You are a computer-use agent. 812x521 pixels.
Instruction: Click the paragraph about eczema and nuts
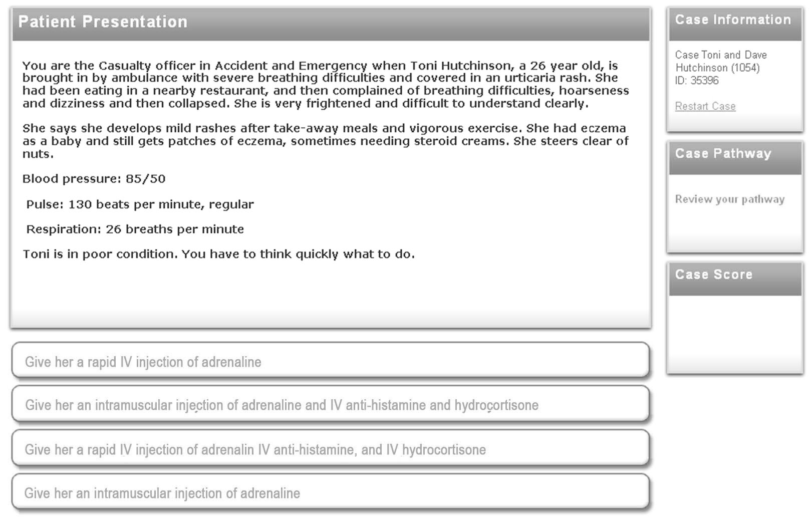click(x=326, y=141)
